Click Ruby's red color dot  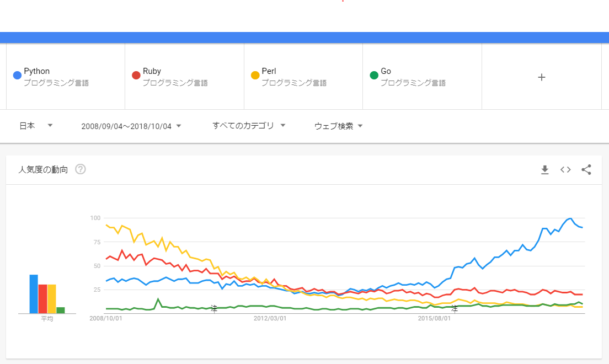tap(136, 75)
